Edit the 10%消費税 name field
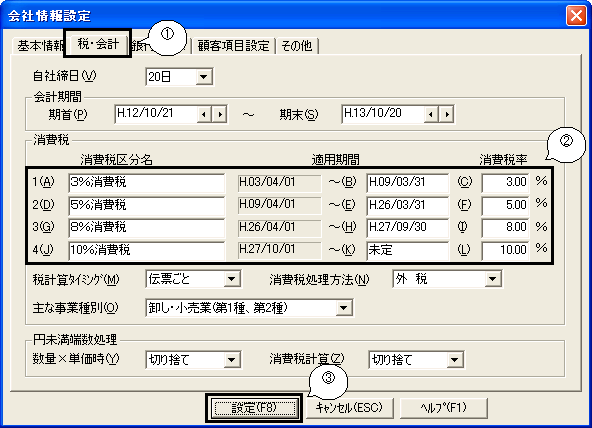Screen dimensions: 592x428 [x=147, y=250]
